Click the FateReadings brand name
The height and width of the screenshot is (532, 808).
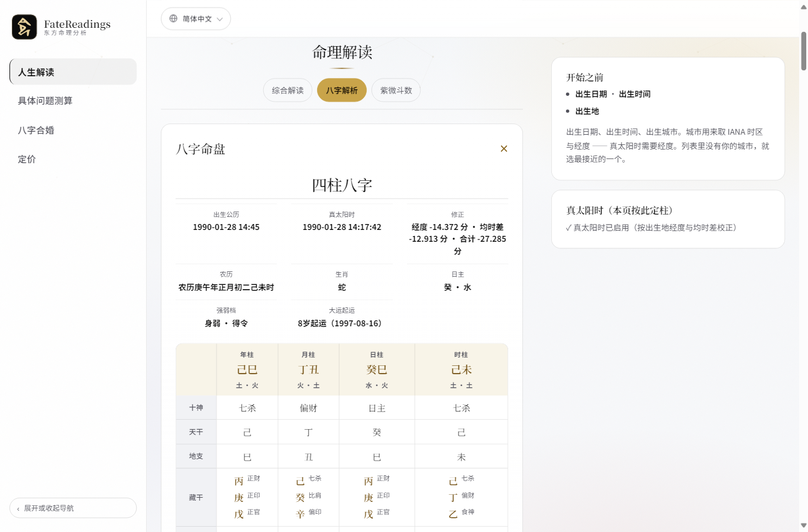click(77, 24)
